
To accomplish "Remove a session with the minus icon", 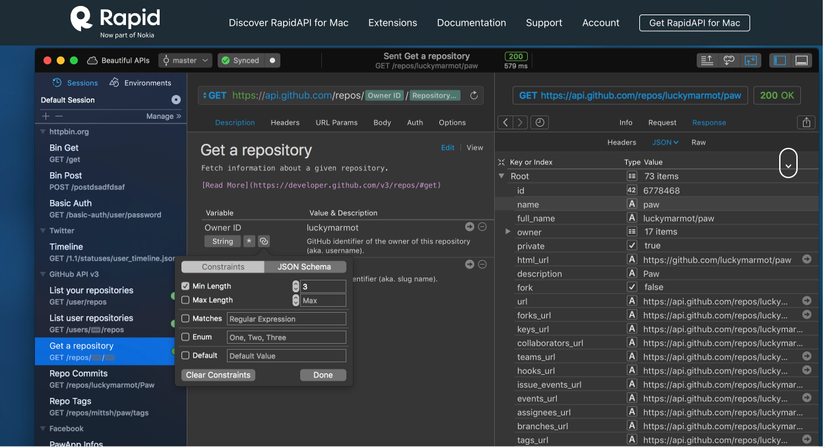I will 58,116.
